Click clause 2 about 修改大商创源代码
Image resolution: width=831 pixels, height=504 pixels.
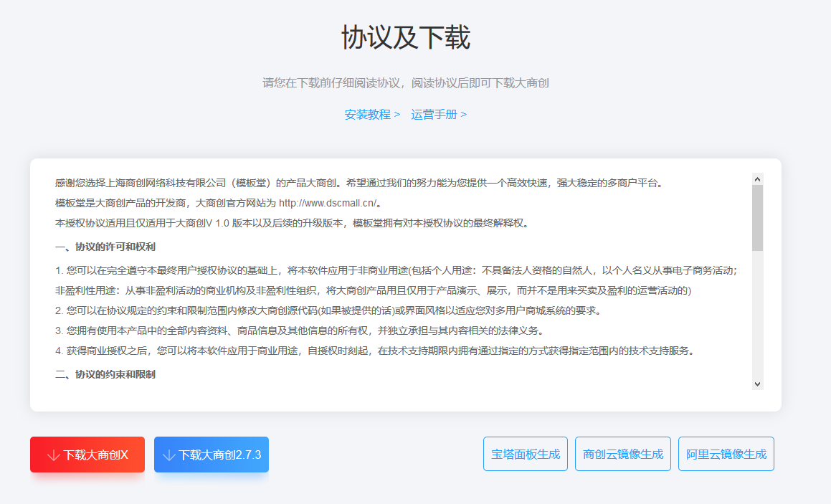pyautogui.click(x=329, y=310)
